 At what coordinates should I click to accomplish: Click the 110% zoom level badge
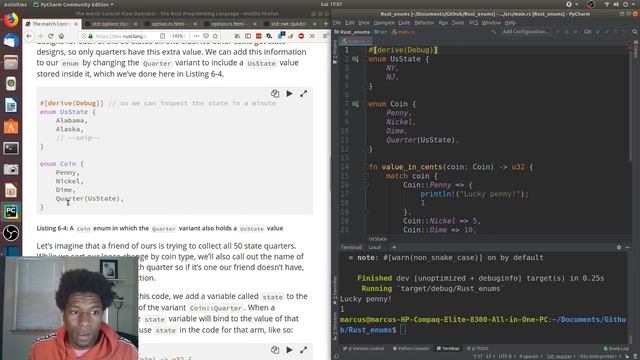[x=178, y=36]
